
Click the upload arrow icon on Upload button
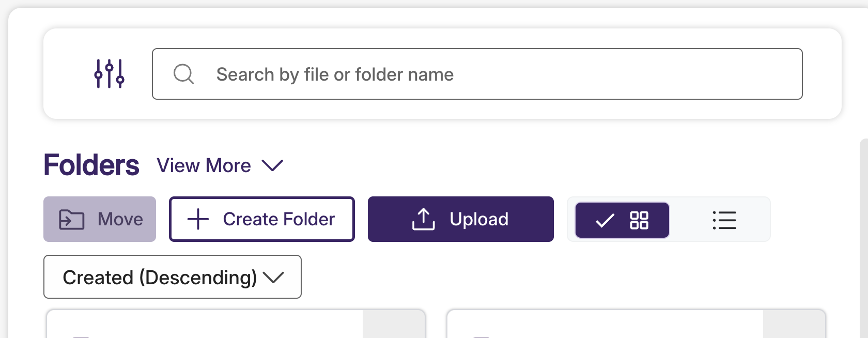[x=423, y=219]
